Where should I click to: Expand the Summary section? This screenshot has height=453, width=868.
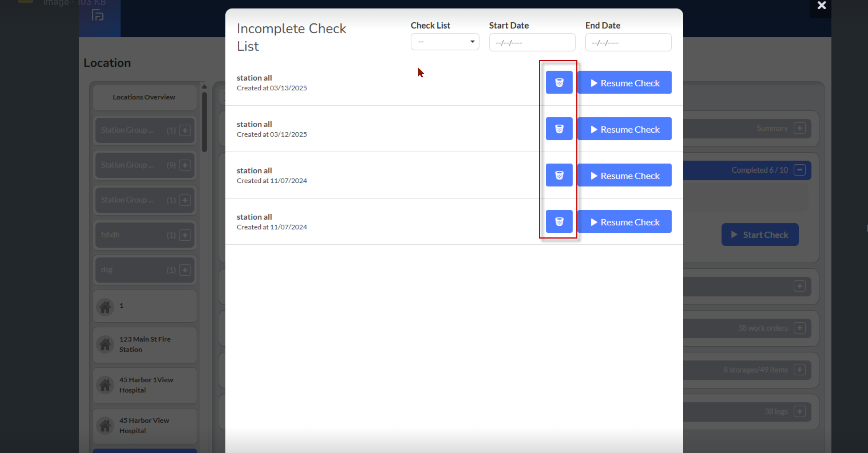coord(799,128)
